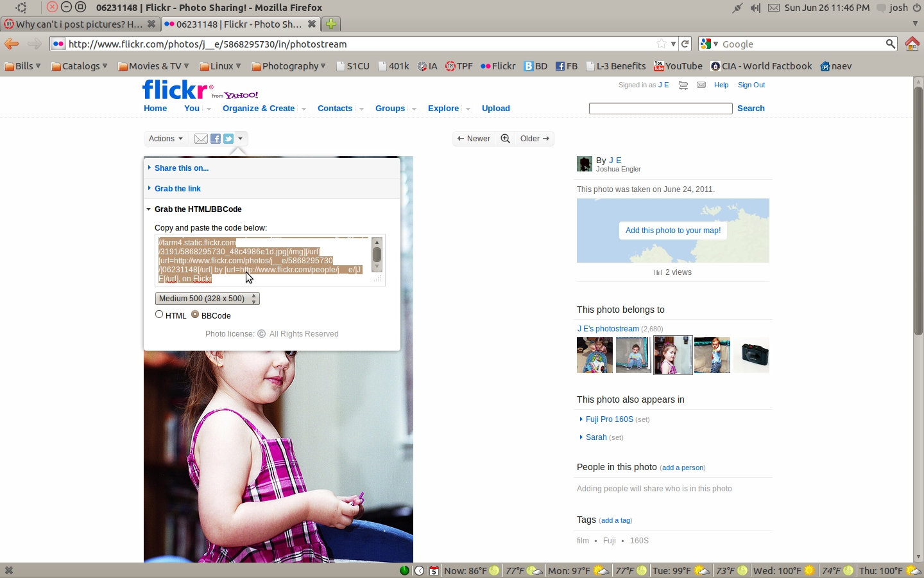The height and width of the screenshot is (578, 924).
Task: Click the Flickr search input field
Action: pos(661,109)
